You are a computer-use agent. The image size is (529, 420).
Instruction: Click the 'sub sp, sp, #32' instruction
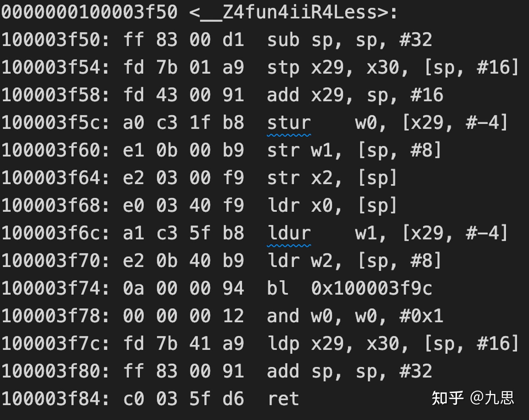click(x=349, y=40)
